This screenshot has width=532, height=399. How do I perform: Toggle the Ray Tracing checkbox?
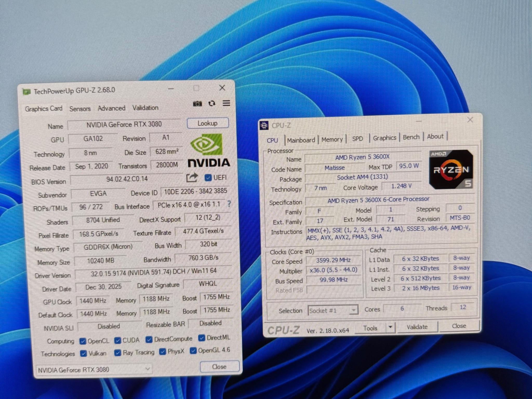tap(118, 353)
